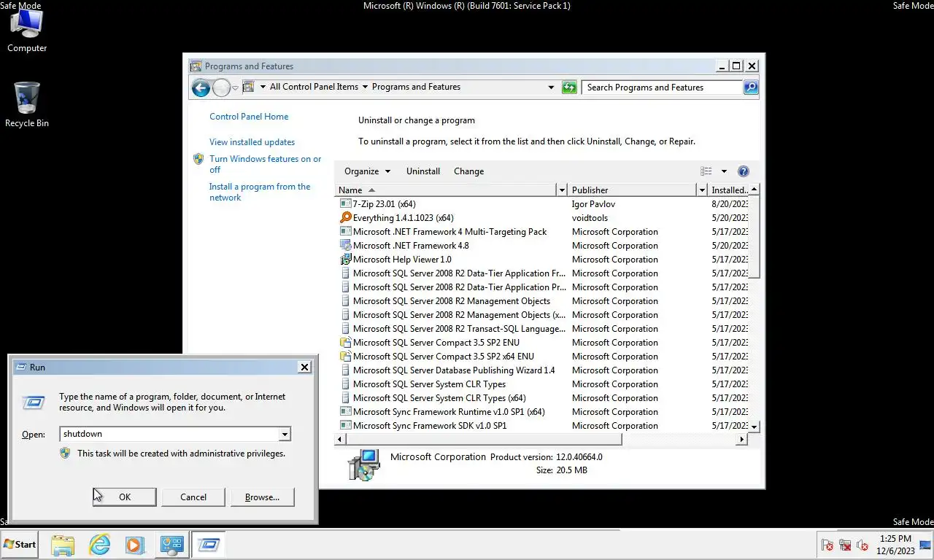Screen dimensions: 934x560
Task: Click the horizontal scrollbar thumb in program list
Action: coord(483,440)
